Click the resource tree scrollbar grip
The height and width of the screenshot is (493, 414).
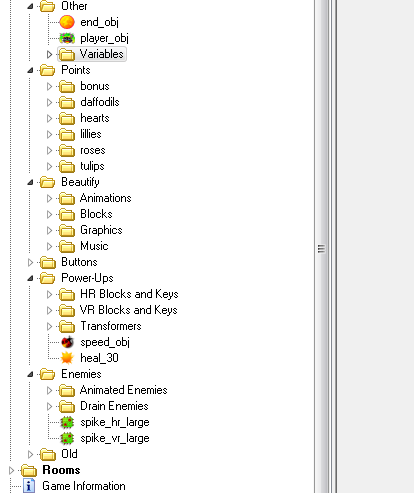pyautogui.click(x=321, y=249)
